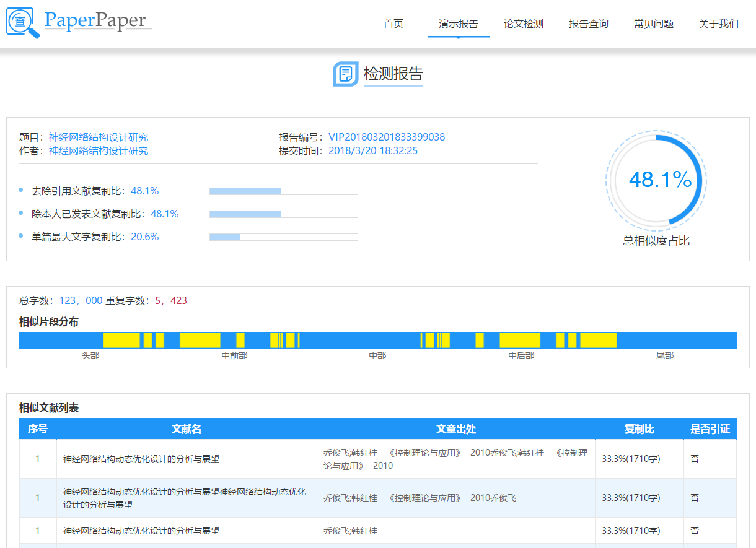Click the 去除引用文献复制比 progress bar
Viewport: 756px width, 548px height.
[x=283, y=191]
